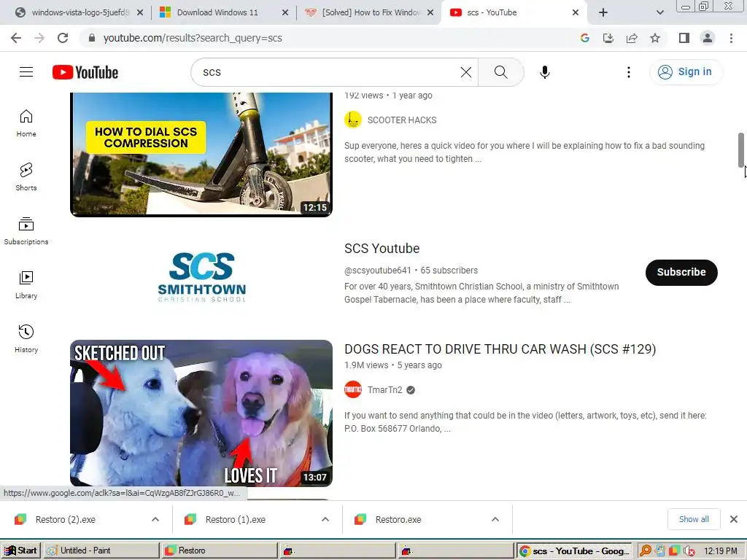Open the Chrome three-dot menu

(731, 38)
